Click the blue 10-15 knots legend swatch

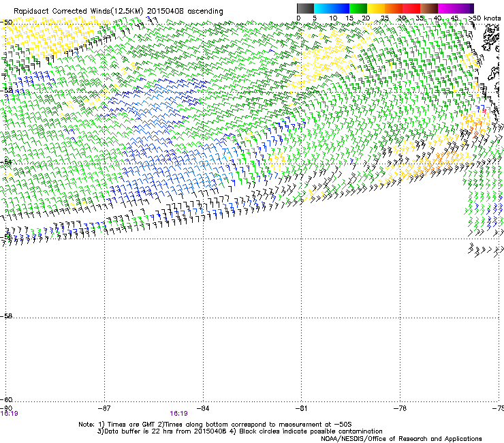pos(341,8)
